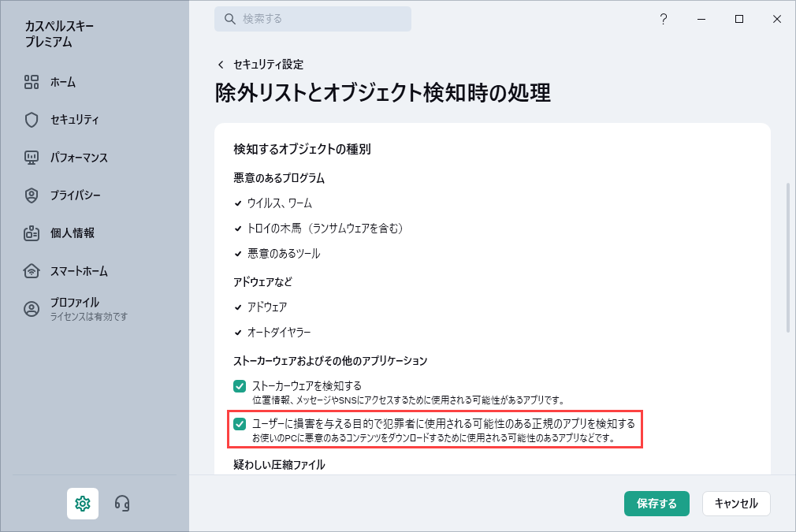Click the search magnifier icon

pyautogui.click(x=230, y=19)
